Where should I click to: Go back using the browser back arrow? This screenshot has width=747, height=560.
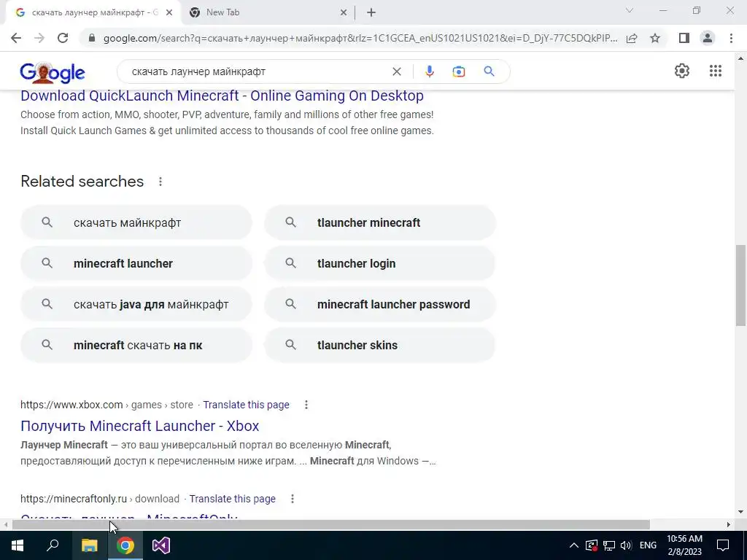[16, 38]
